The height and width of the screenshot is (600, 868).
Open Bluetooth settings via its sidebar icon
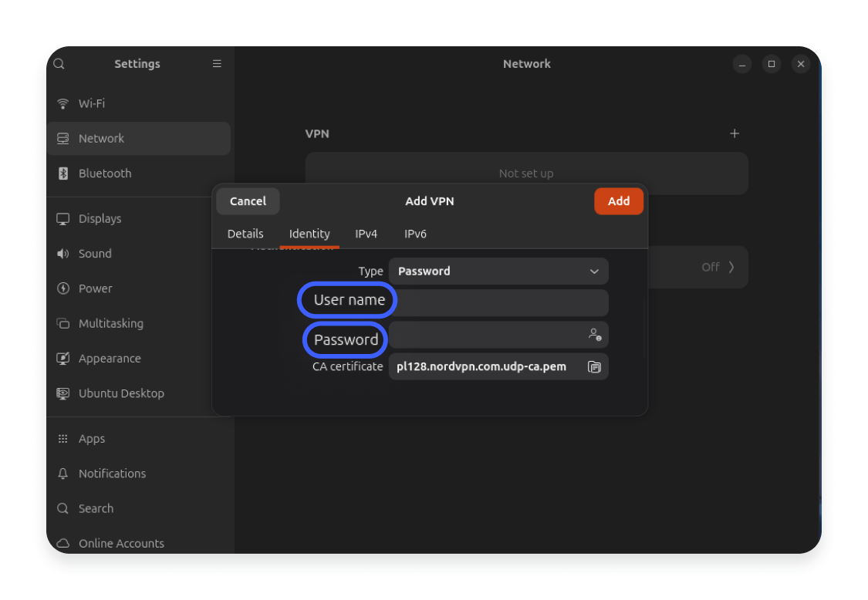tap(62, 174)
